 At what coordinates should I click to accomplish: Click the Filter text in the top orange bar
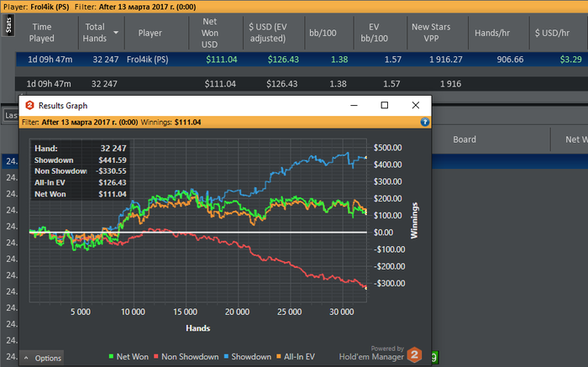coord(135,7)
